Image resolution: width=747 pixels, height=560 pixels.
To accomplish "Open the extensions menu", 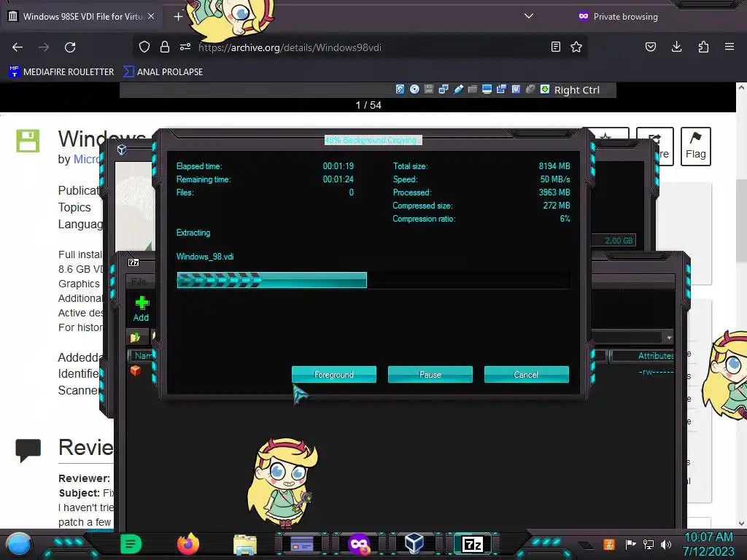I will (x=703, y=47).
